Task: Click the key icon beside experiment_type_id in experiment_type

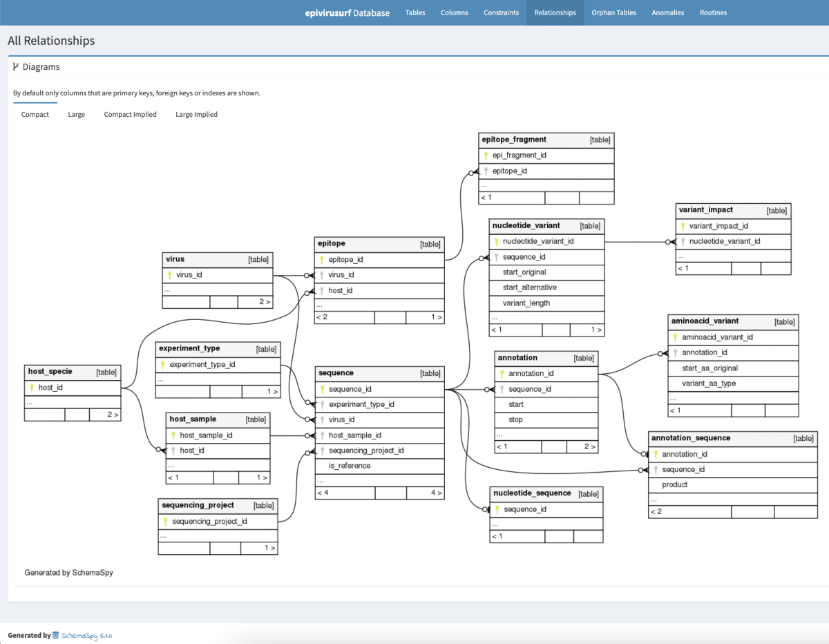Action: click(x=162, y=364)
